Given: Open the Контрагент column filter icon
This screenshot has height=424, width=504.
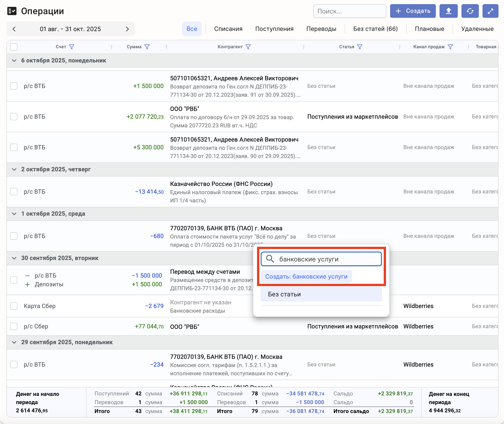Looking at the screenshot, I should pyautogui.click(x=248, y=47).
